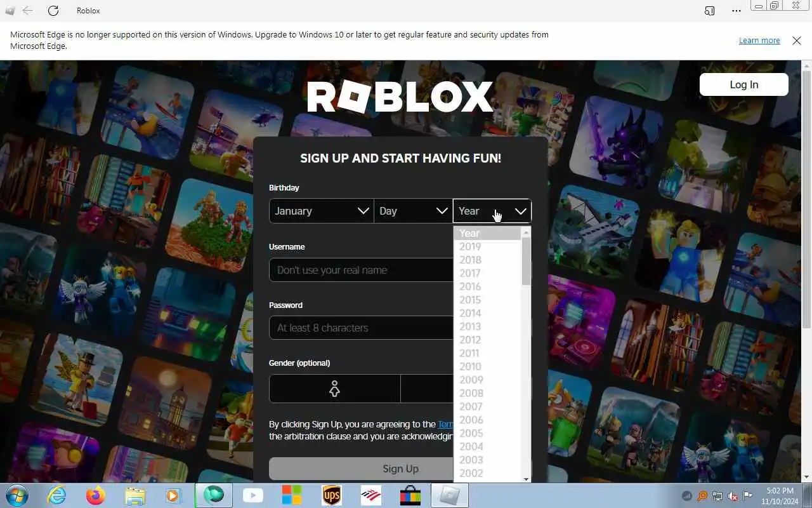Choose 2013 from the year list

click(487, 326)
